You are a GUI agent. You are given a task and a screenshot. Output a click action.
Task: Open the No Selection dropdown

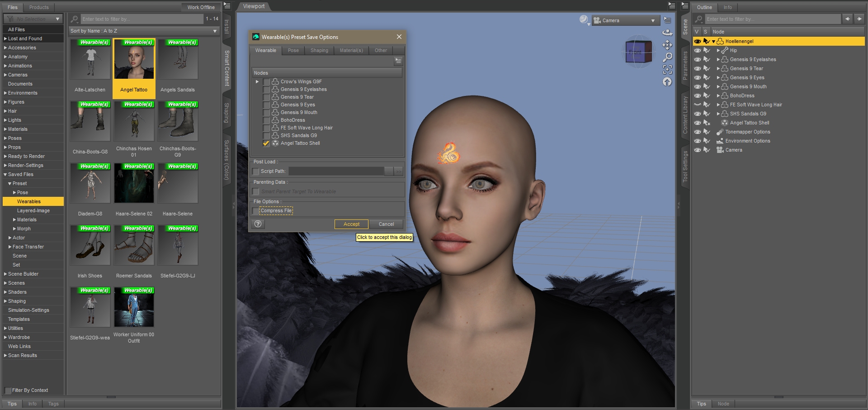tap(33, 19)
